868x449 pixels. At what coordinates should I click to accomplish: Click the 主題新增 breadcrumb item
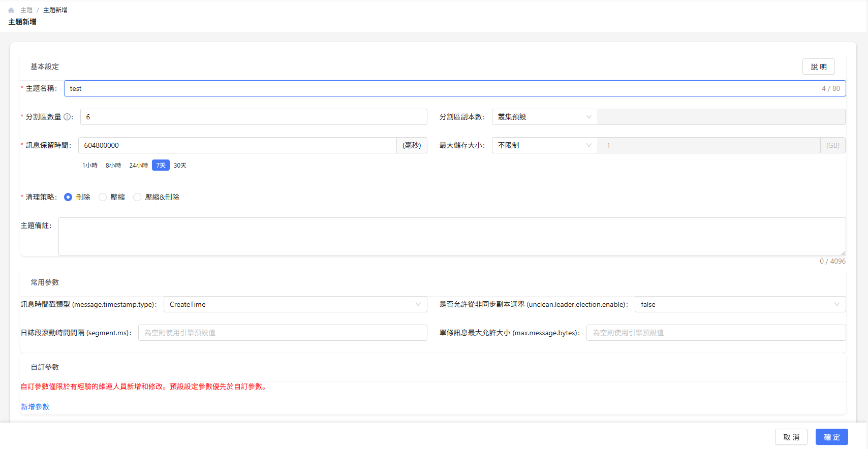coord(55,10)
